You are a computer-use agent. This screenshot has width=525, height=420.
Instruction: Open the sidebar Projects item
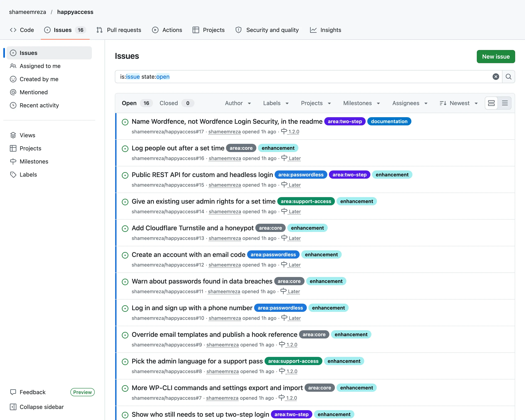49,149
